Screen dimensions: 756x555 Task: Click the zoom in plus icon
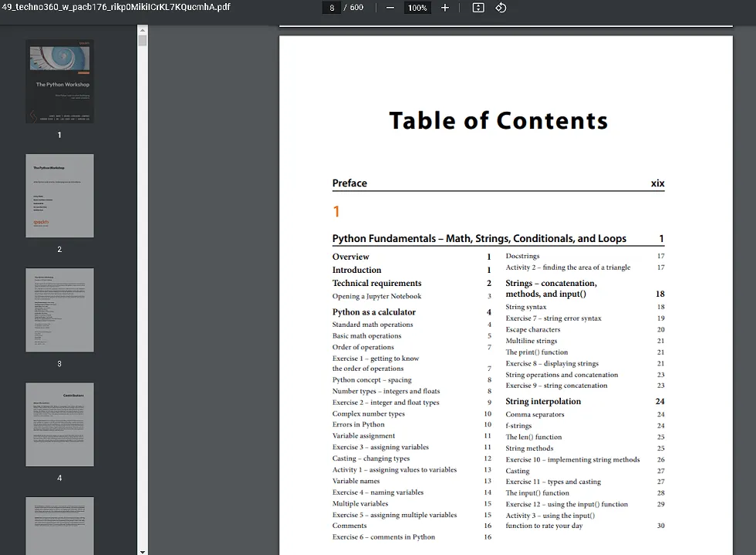(x=445, y=8)
